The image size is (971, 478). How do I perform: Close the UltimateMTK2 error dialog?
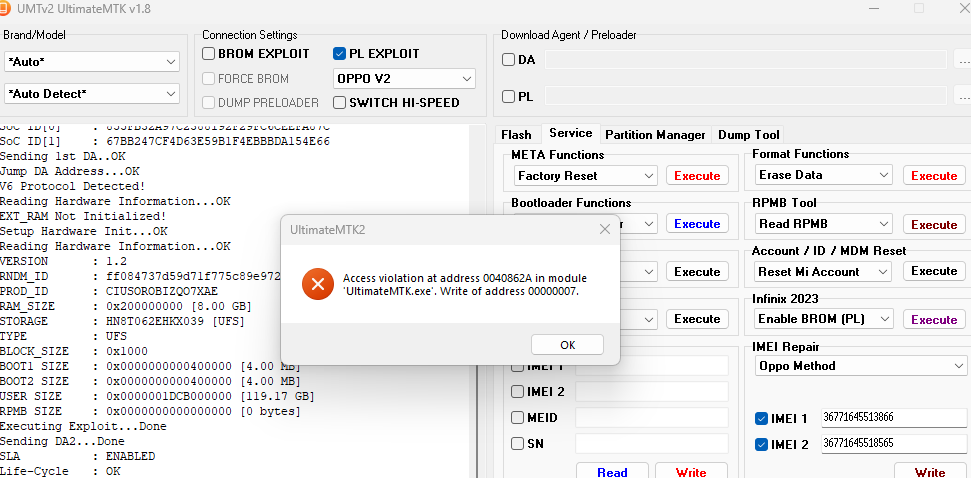pos(605,230)
